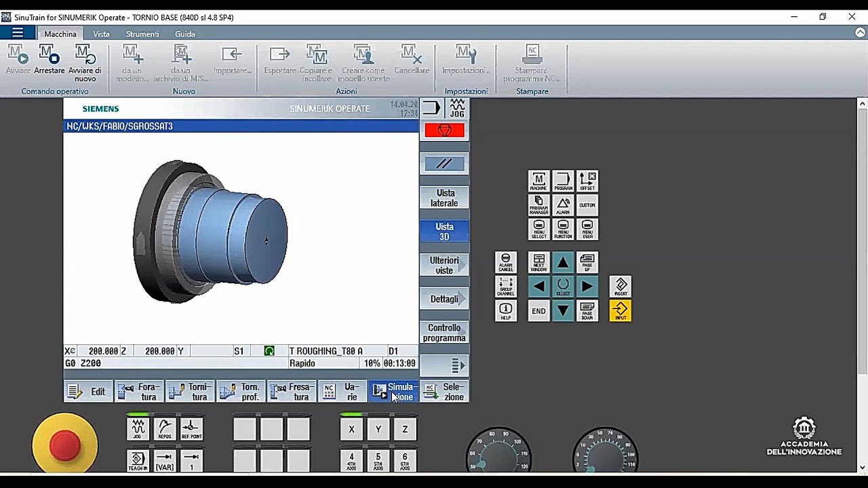Open the Torn. prof. softkey
Screen dimensions: 868x488
[241, 391]
